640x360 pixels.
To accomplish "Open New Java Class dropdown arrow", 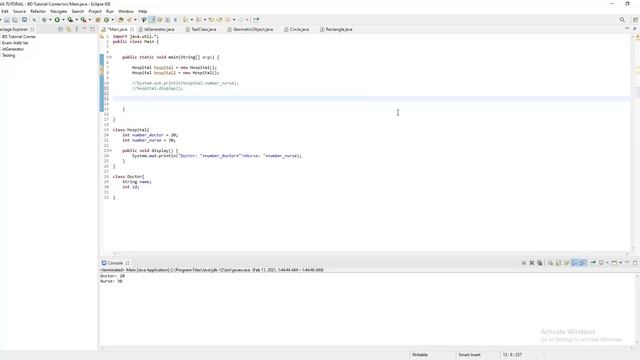I will click(113, 20).
